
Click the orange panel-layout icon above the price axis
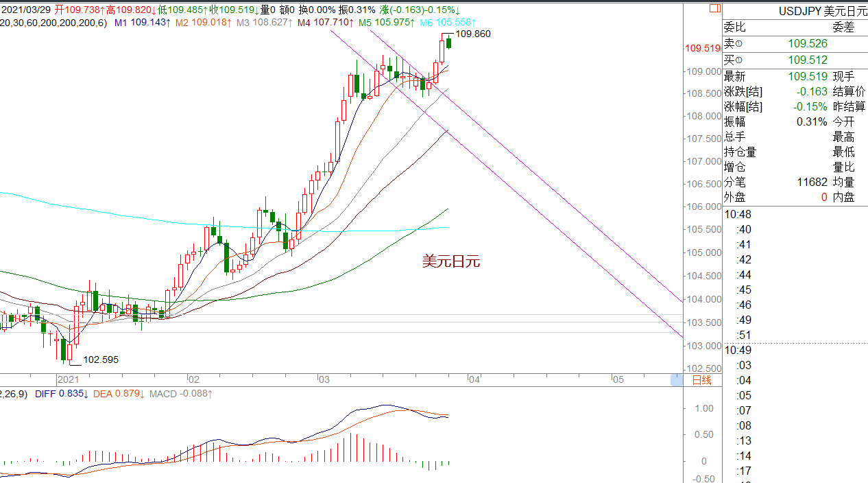point(714,9)
